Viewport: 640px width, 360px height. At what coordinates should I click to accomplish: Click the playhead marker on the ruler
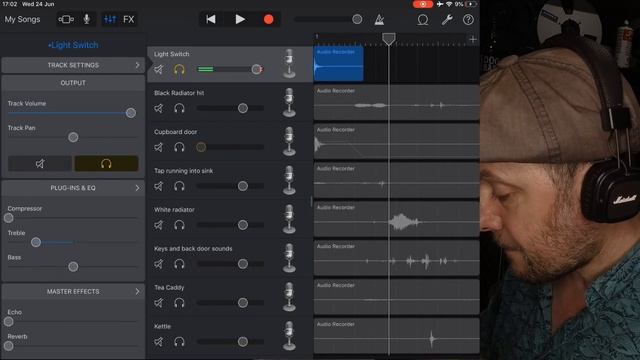coord(389,39)
